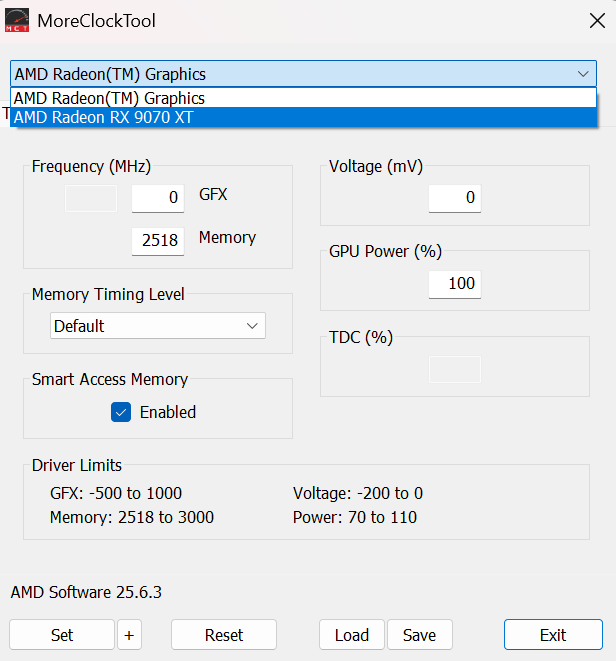Click the 'Power: 70 to 110' limit text
The width and height of the screenshot is (616, 661).
[355, 517]
